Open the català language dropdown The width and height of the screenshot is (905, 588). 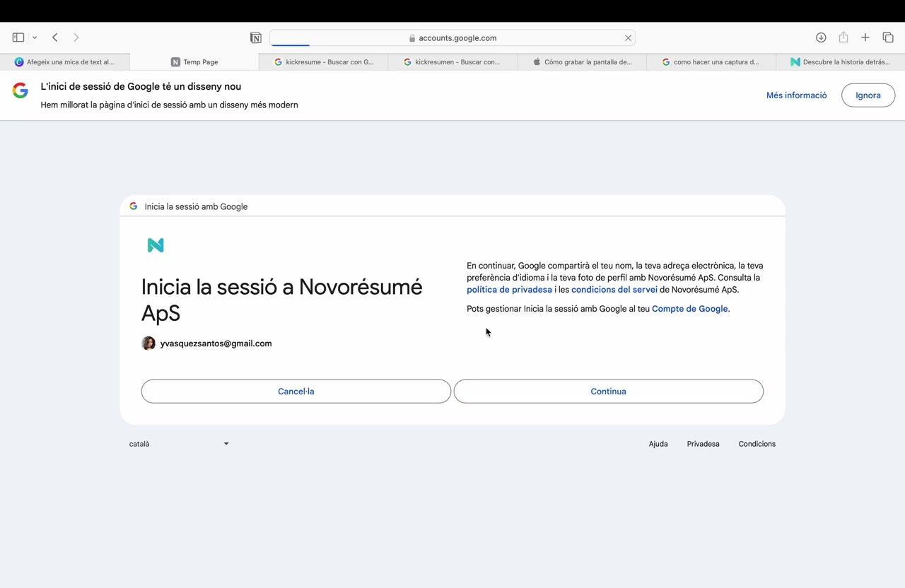tap(179, 444)
